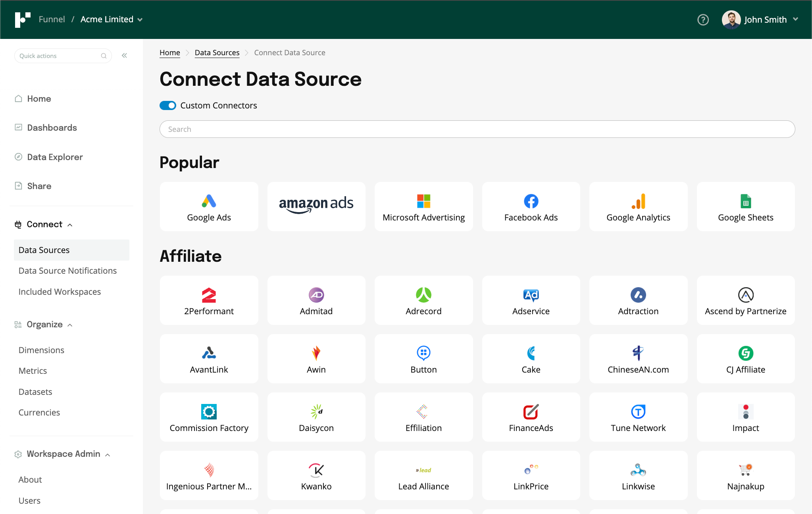Screen dimensions: 812x514
Task: Choose the Google Analytics connector
Action: (x=638, y=206)
